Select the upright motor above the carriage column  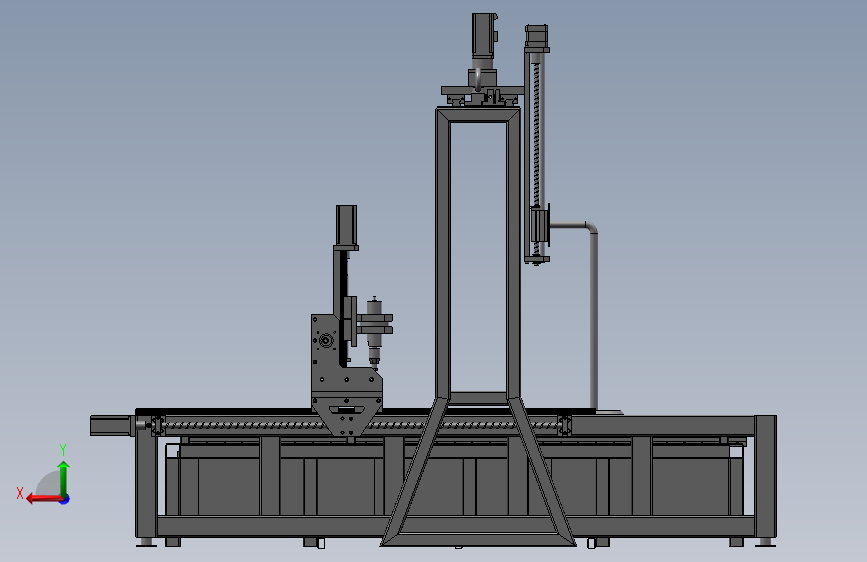(x=346, y=225)
